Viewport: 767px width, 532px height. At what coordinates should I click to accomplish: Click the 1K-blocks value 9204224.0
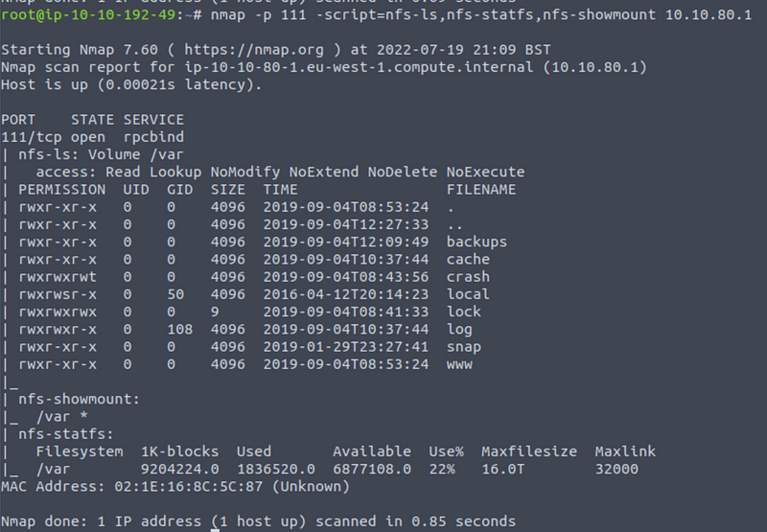(x=179, y=469)
